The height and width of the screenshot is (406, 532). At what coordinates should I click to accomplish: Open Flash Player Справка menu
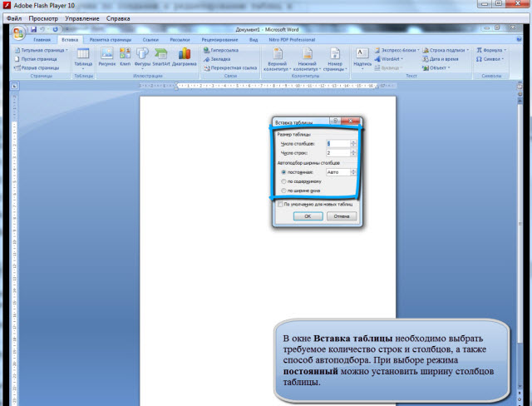[x=118, y=18]
